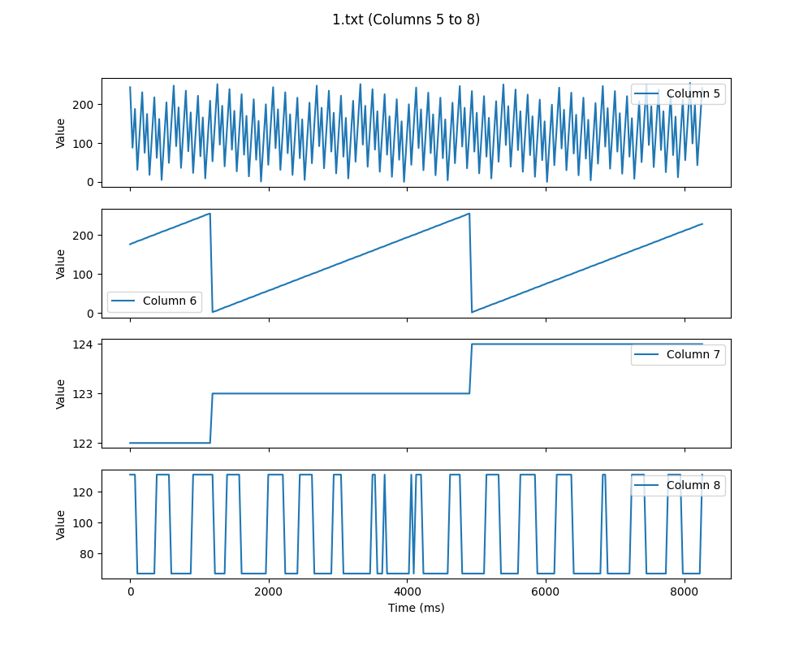The image size is (812, 650).
Task: Click the Column 7 legend label
Action: click(x=693, y=354)
